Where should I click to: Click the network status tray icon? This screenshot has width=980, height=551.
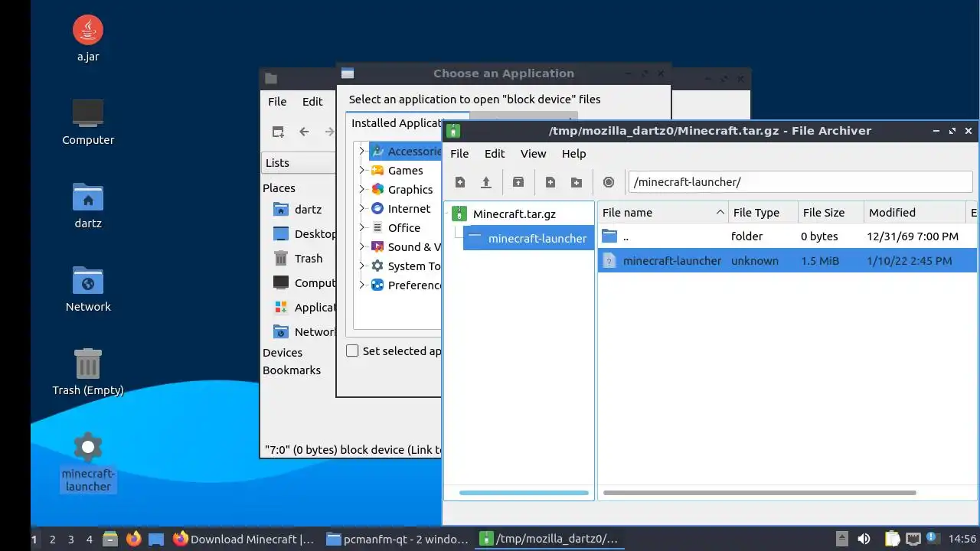[x=913, y=539]
